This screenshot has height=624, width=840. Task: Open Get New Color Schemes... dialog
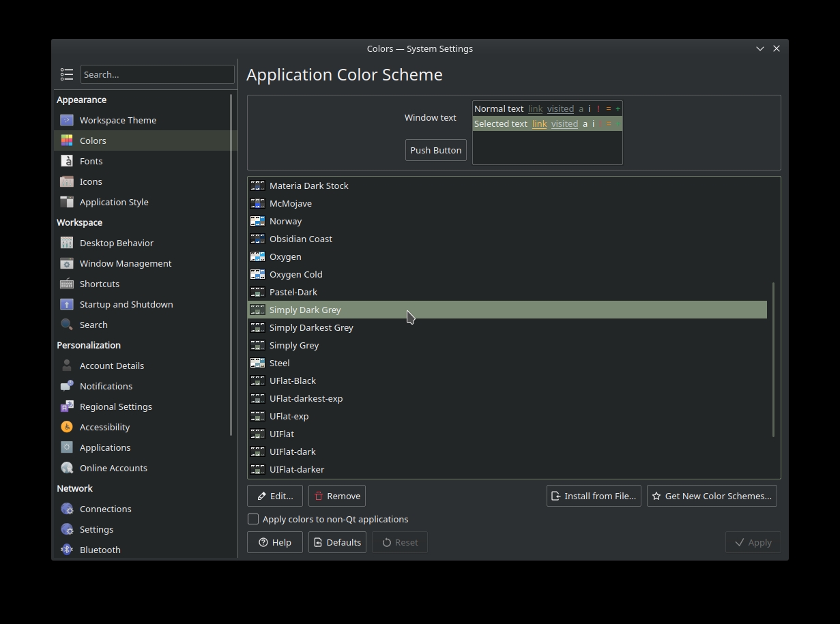712,496
